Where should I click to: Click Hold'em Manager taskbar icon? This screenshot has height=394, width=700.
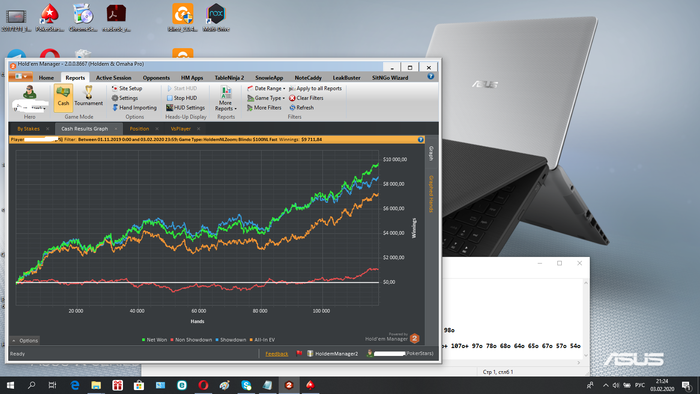[289, 385]
